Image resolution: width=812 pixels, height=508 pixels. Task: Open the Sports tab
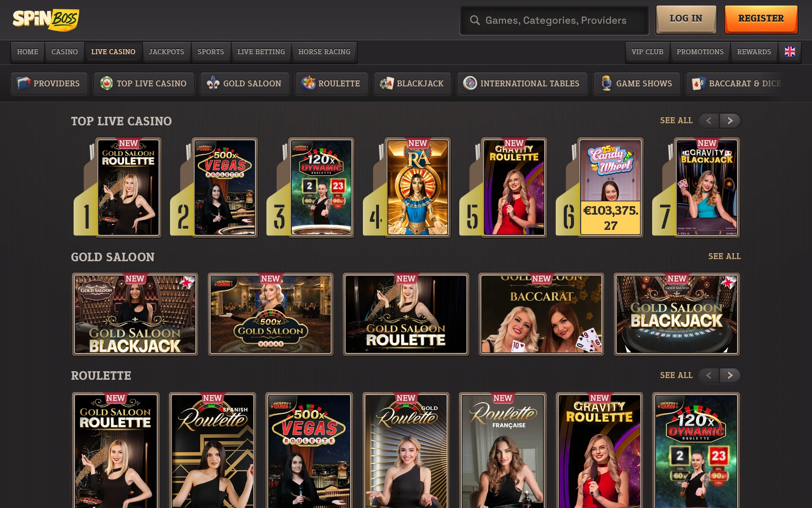(211, 52)
